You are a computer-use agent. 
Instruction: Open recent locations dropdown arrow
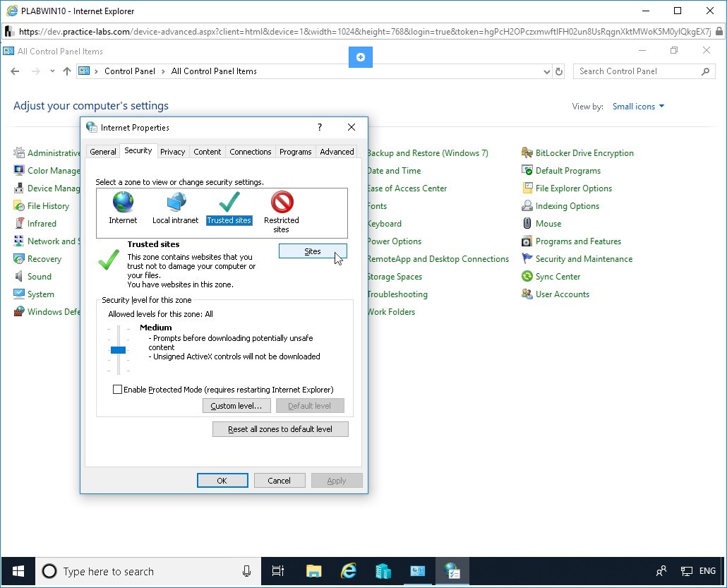(x=52, y=71)
